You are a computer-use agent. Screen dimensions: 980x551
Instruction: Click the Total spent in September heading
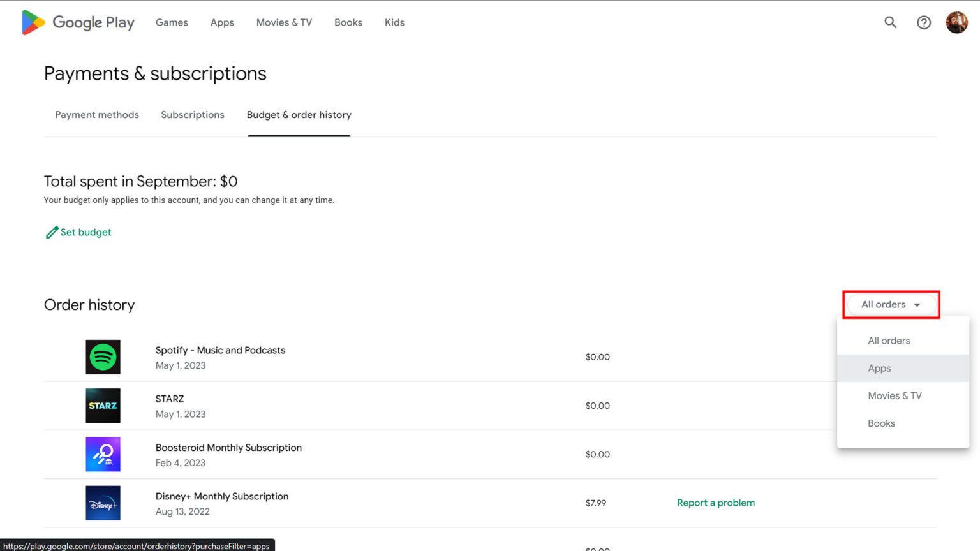click(x=140, y=181)
